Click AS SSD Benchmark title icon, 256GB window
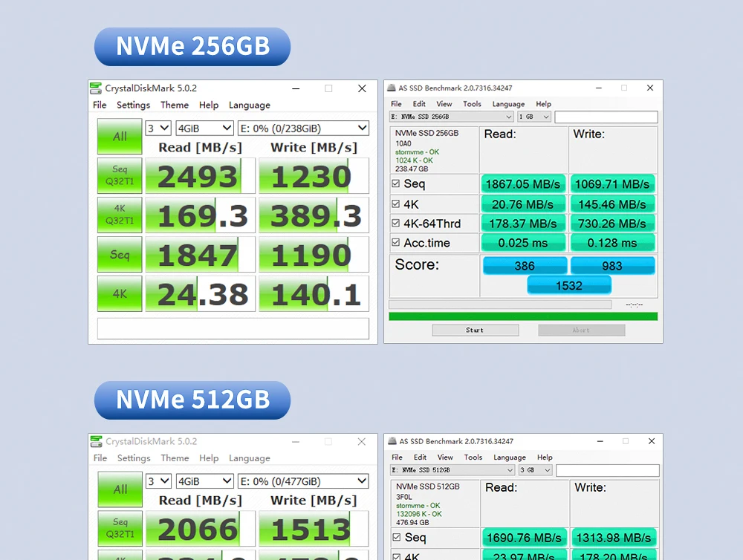 point(391,88)
